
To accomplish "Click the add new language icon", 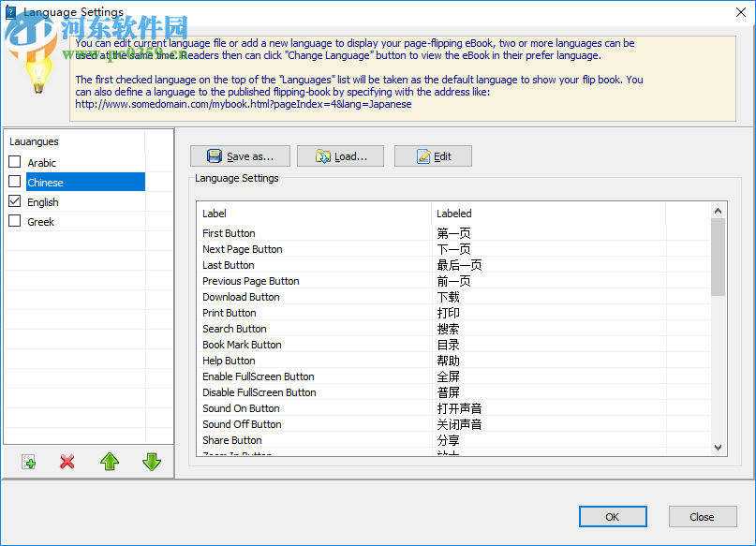I will pyautogui.click(x=27, y=462).
